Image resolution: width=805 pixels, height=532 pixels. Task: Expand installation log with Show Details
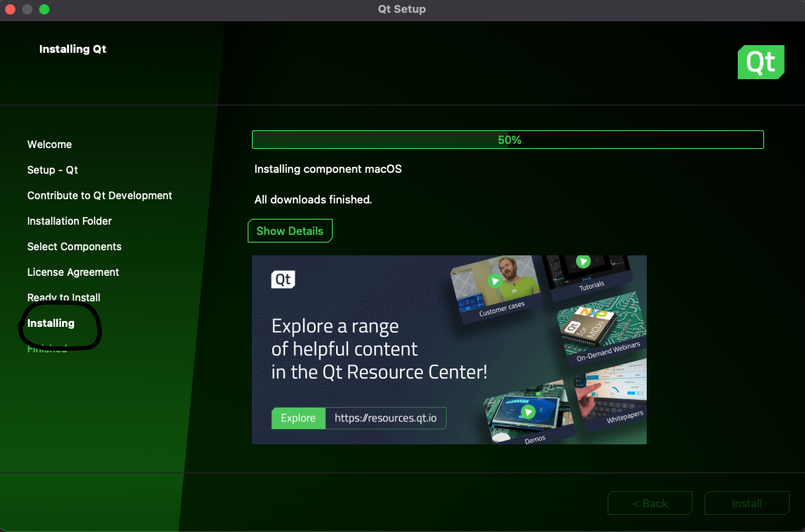click(x=289, y=231)
